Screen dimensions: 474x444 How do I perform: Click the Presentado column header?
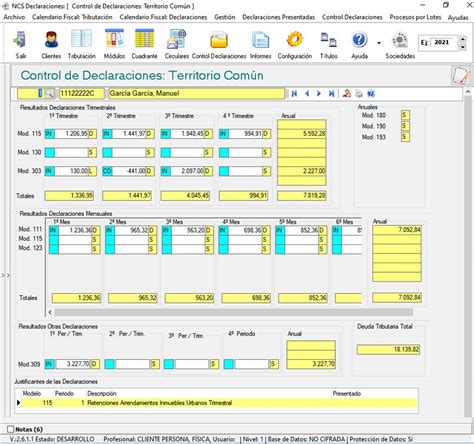[347, 394]
